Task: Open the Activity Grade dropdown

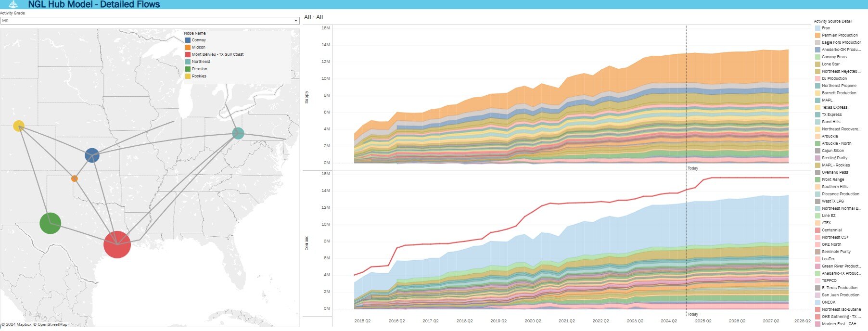Action: [x=150, y=21]
